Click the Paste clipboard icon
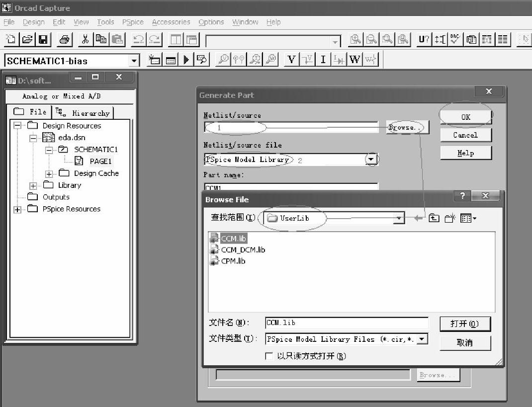 (117, 40)
